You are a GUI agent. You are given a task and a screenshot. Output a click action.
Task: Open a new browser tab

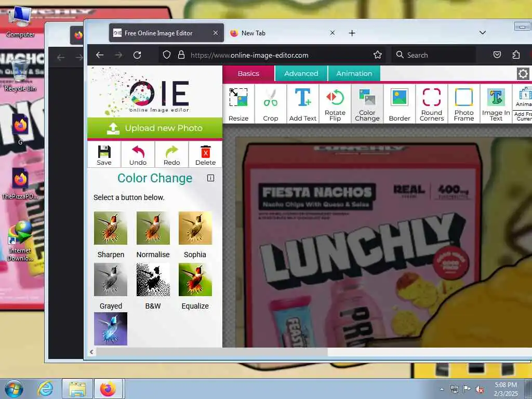352,33
